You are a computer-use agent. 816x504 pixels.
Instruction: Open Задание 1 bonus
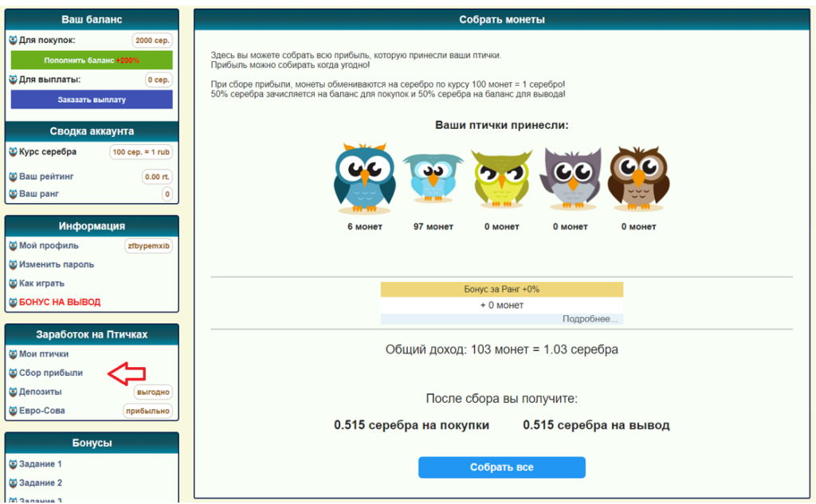click(41, 464)
